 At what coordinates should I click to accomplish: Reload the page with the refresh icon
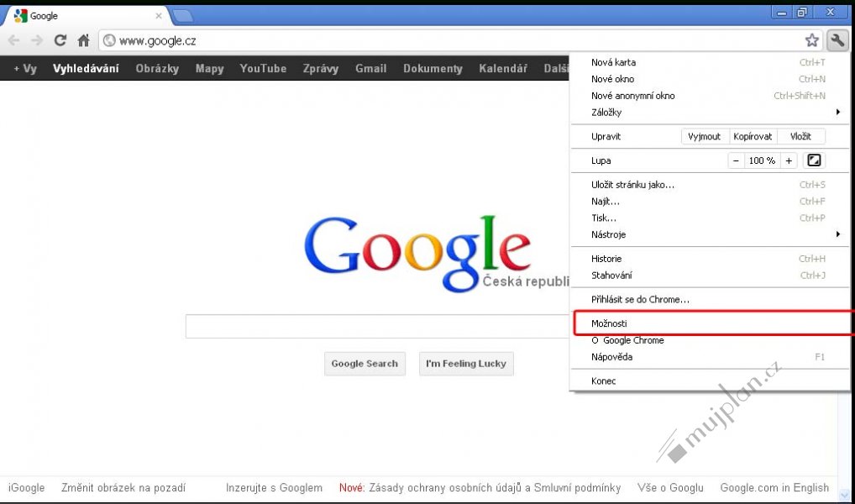[x=60, y=40]
